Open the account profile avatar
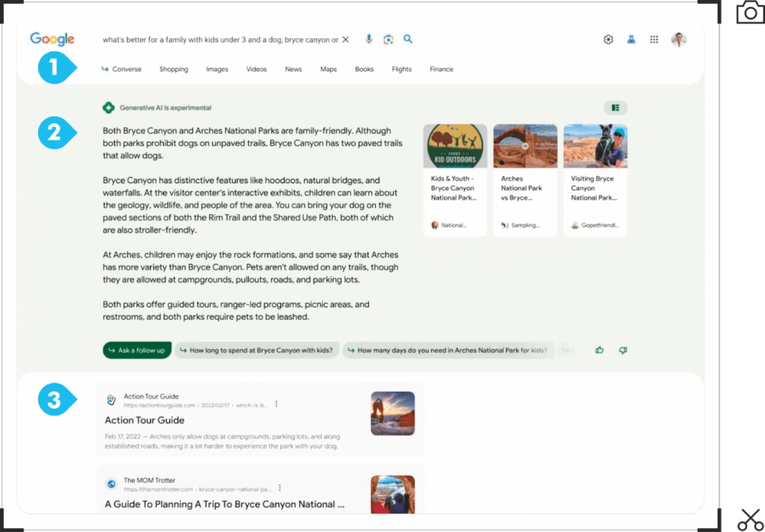Image resolution: width=765 pixels, height=532 pixels. pyautogui.click(x=678, y=40)
